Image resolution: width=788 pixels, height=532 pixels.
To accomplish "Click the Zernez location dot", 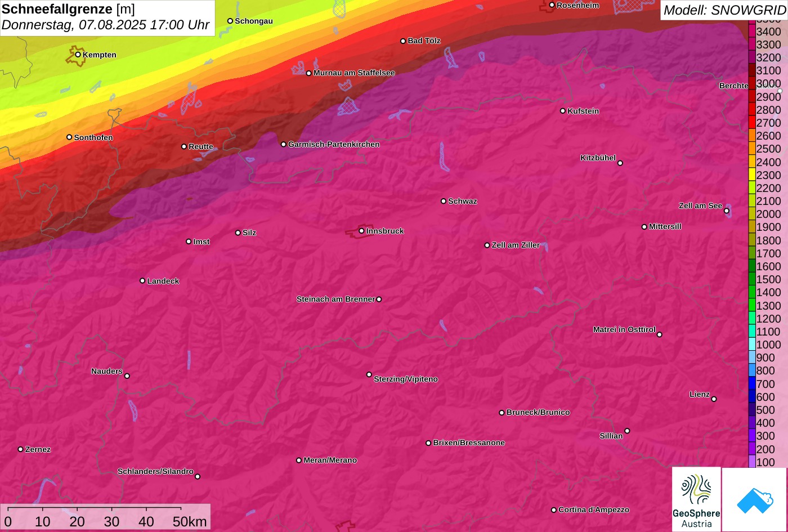I will pyautogui.click(x=21, y=449).
